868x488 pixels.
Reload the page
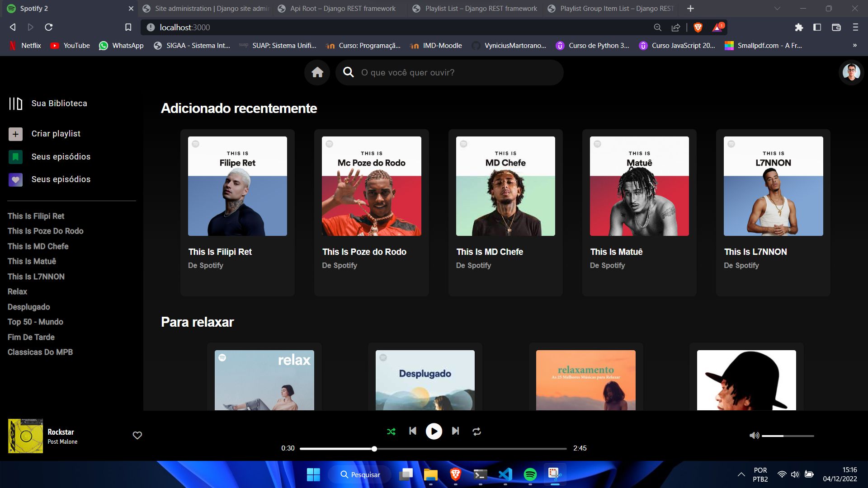(x=49, y=28)
